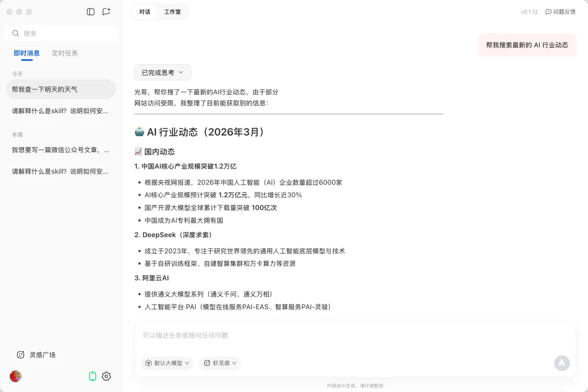Click the user message bubble 帮我搜索最新的 AI 行业动态
This screenshot has width=588, height=392.
[527, 45]
